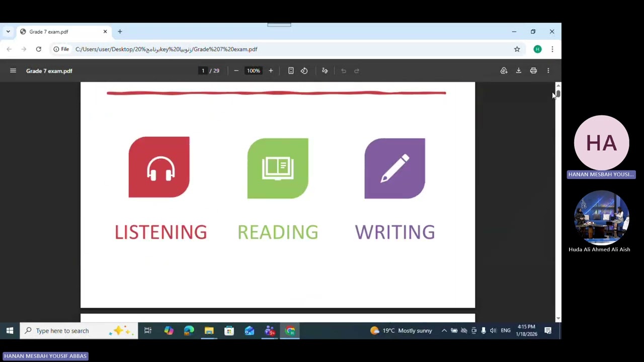Bookmark this page with the star icon

click(517, 49)
